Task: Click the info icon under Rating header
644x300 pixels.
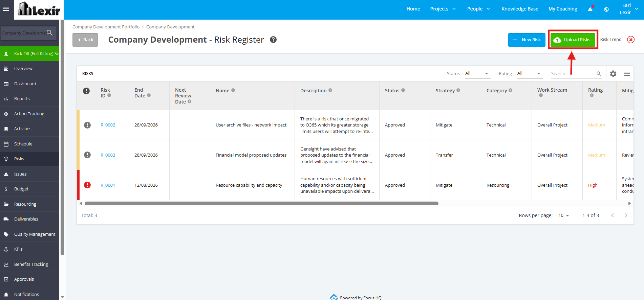Action: 592,95
